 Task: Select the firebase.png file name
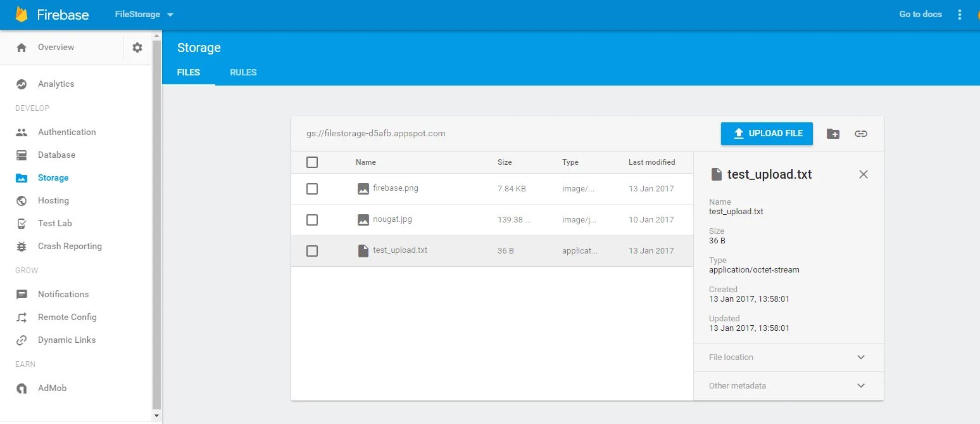(396, 188)
